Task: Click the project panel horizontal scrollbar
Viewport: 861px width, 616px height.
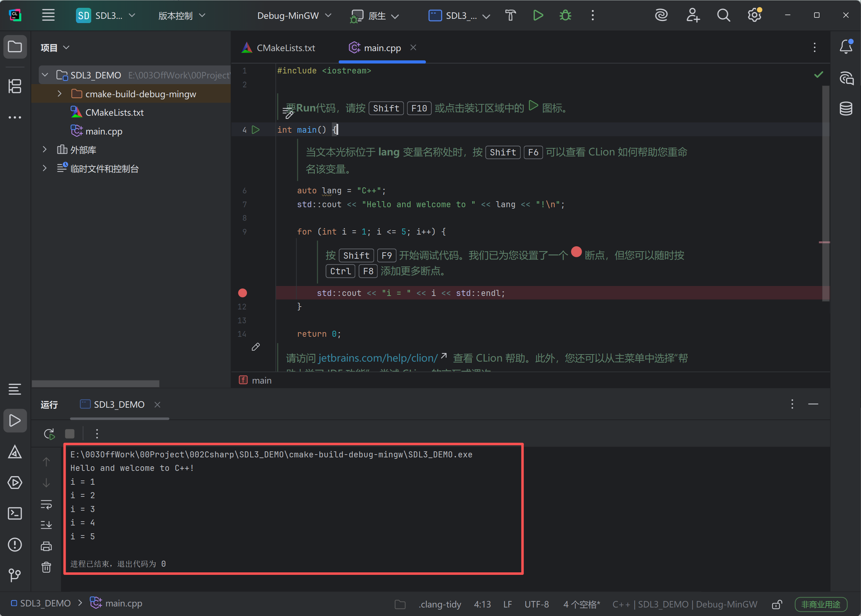Action: [95, 384]
